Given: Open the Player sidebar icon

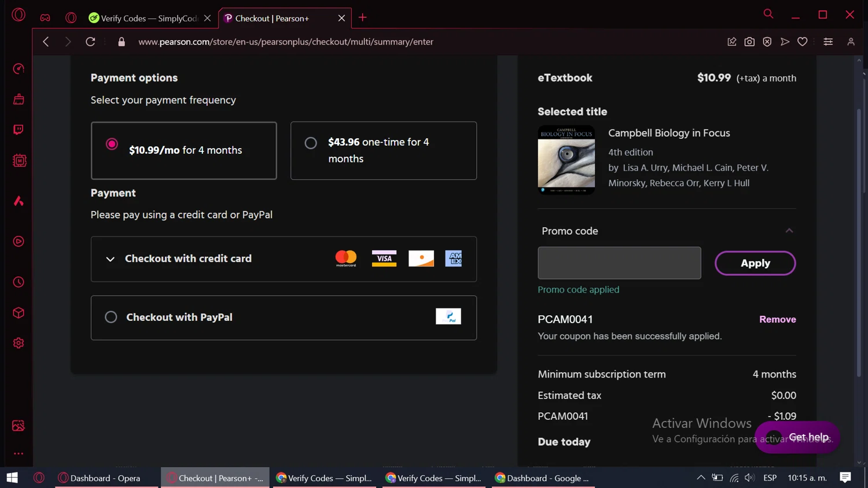Looking at the screenshot, I should (x=19, y=241).
